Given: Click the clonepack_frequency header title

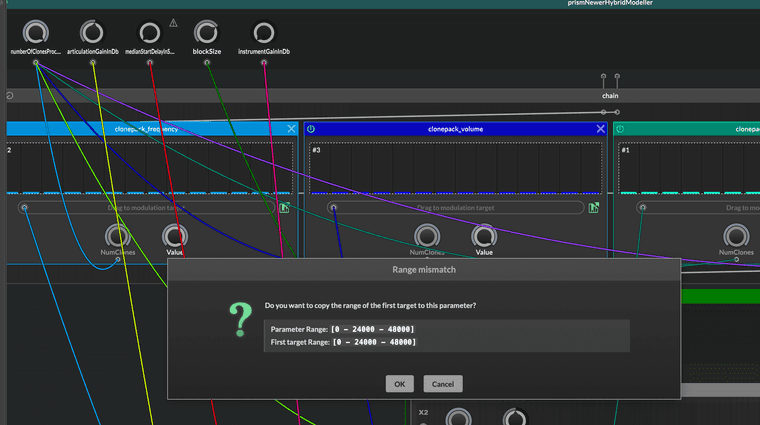Looking at the screenshot, I should click(146, 129).
